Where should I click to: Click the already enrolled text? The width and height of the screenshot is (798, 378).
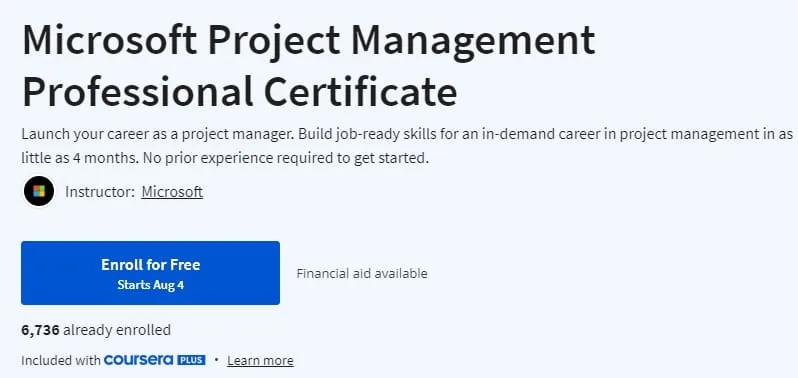coord(117,330)
